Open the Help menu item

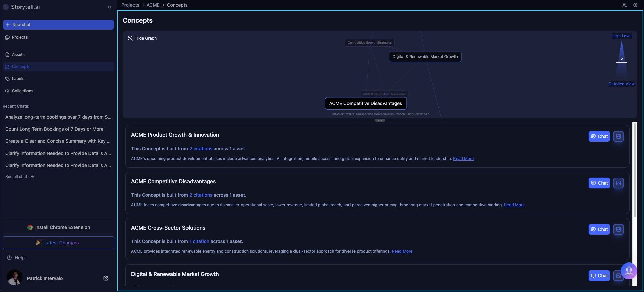pyautogui.click(x=16, y=258)
